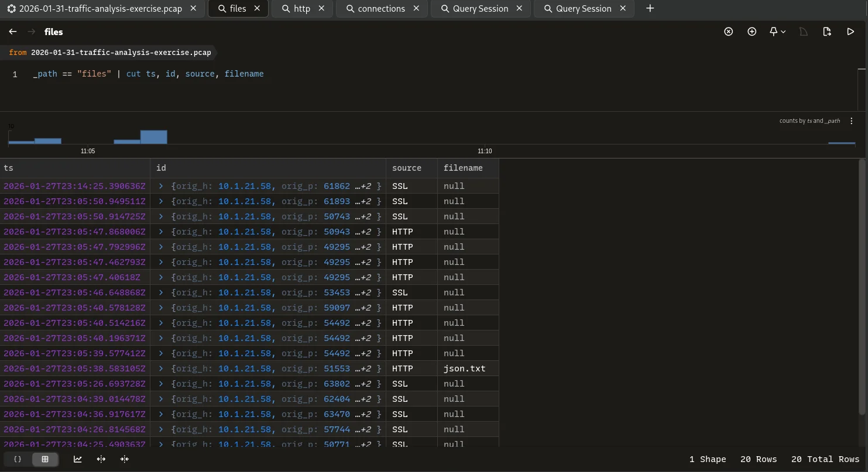Add a new pin to the query

[x=752, y=32]
